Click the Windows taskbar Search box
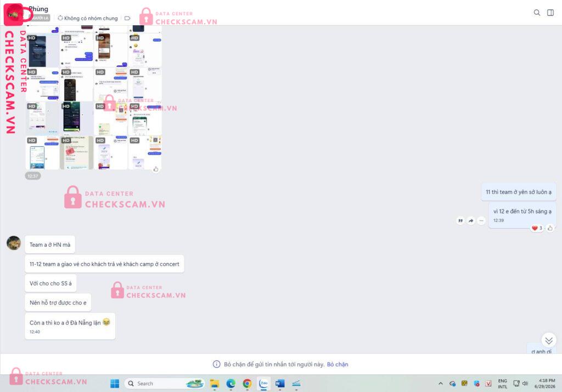The width and height of the screenshot is (562, 392). coord(165,383)
